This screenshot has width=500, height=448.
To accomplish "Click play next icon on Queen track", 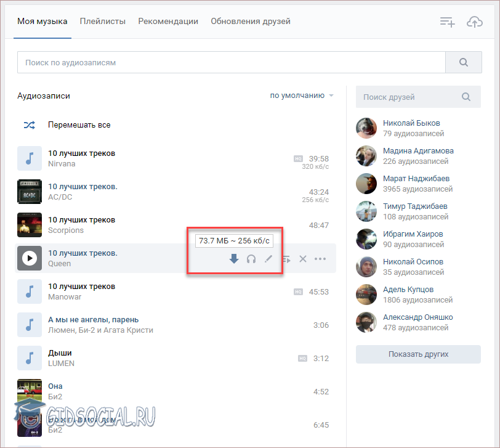I will click(x=286, y=259).
